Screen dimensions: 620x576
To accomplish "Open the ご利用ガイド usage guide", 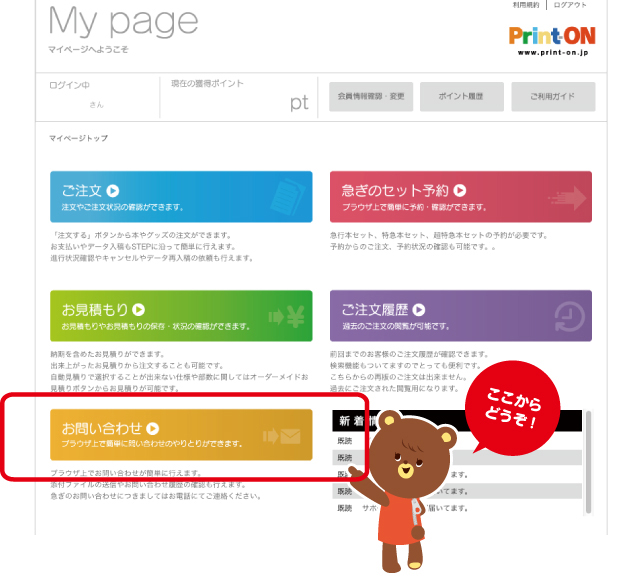I will pyautogui.click(x=553, y=96).
